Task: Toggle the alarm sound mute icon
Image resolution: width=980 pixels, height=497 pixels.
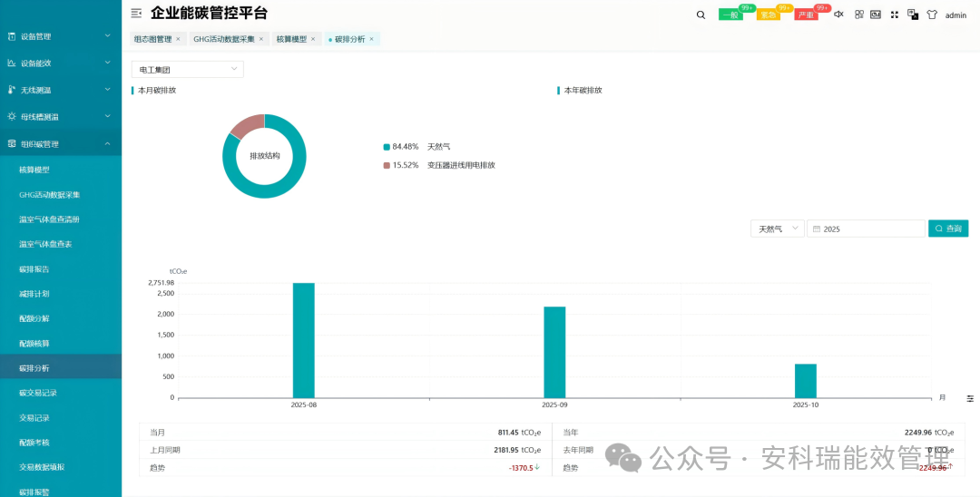Action: (838, 15)
